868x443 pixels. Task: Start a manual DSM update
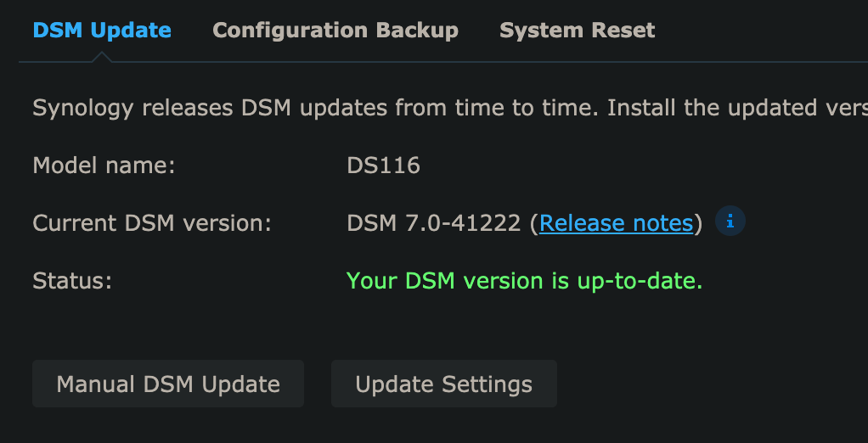pyautogui.click(x=168, y=384)
